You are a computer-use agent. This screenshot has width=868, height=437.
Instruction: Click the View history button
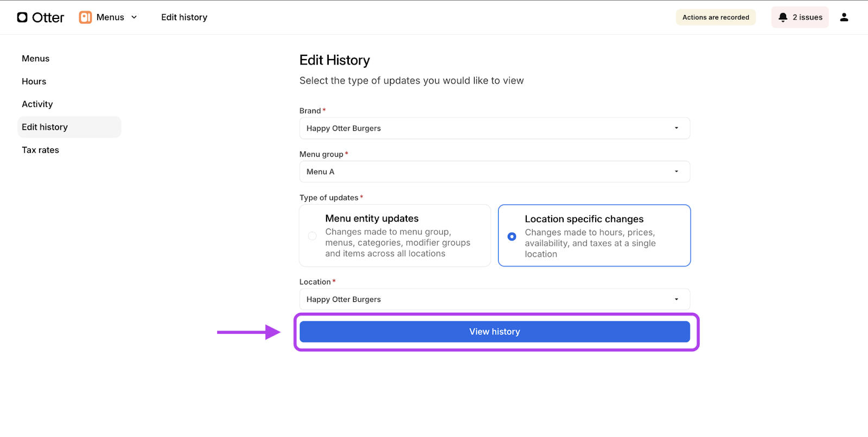pyautogui.click(x=494, y=332)
